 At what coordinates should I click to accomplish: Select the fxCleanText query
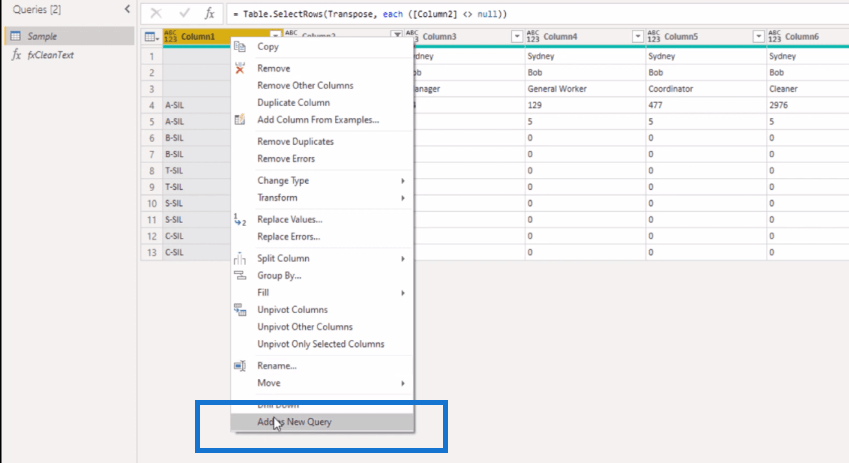coord(50,55)
